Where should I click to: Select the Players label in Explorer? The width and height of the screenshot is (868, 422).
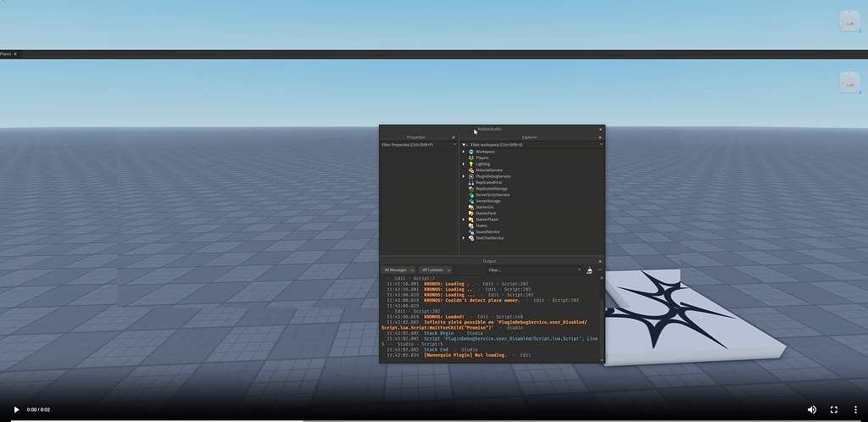(x=481, y=158)
